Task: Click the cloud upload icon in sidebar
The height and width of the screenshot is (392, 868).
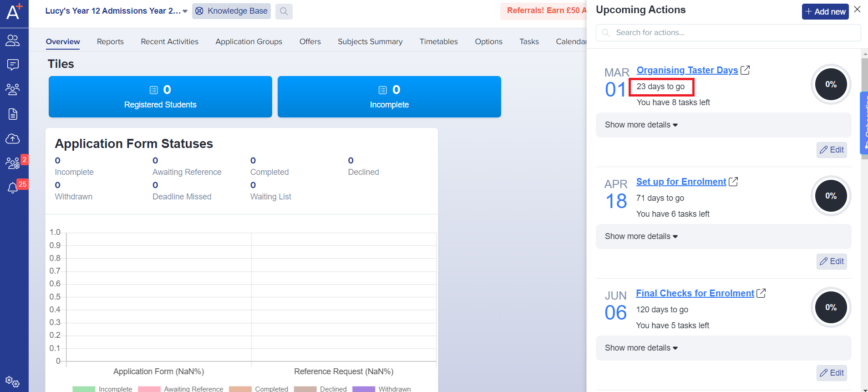Action: click(13, 138)
